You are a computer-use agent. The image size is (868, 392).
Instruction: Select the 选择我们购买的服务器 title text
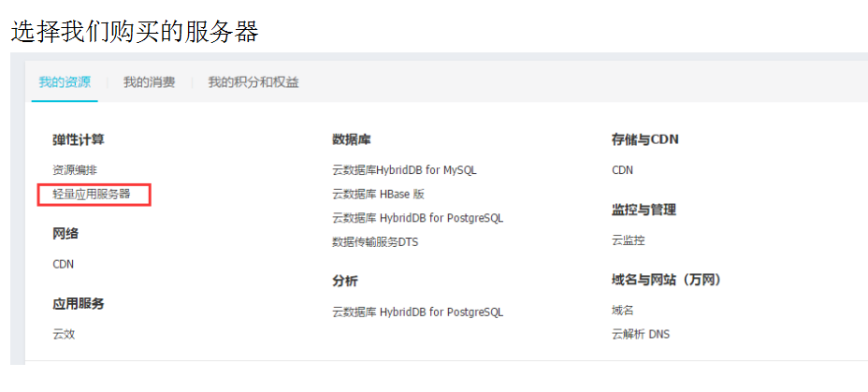(x=135, y=32)
